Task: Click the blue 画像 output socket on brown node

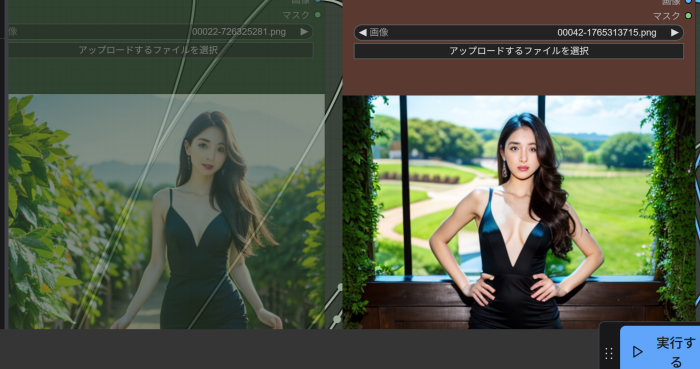Action: click(x=688, y=2)
